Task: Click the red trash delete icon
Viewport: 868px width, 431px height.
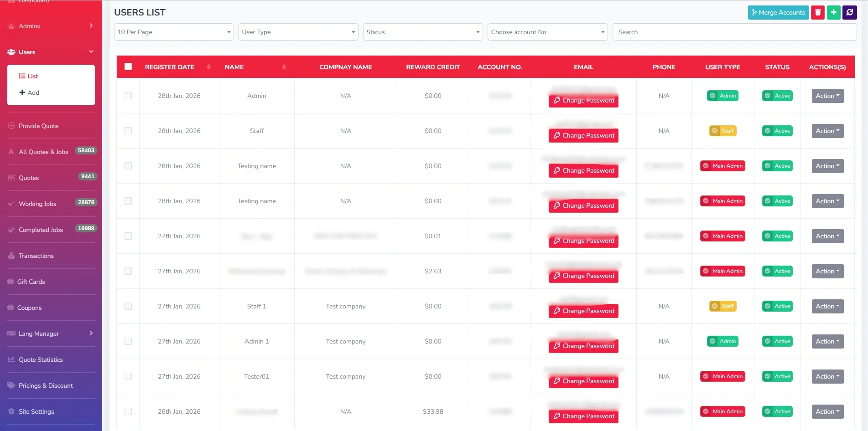Action: [818, 12]
